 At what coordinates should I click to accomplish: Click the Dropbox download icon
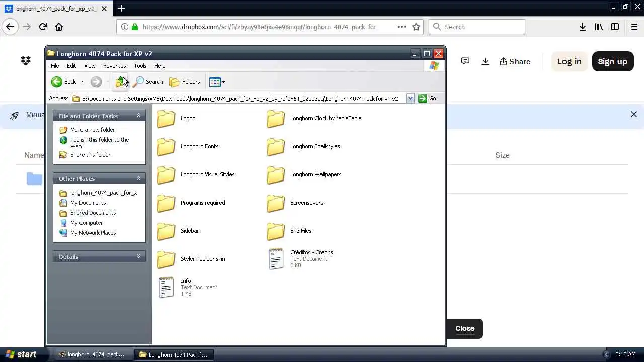click(485, 61)
